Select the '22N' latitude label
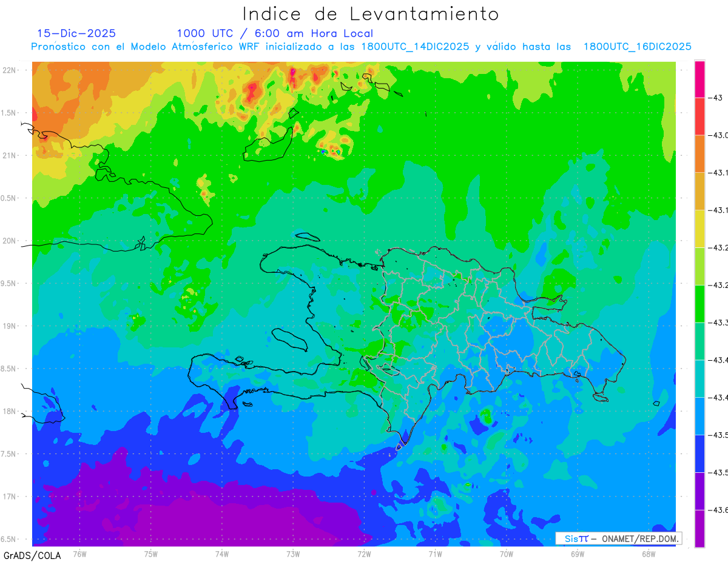 pyautogui.click(x=9, y=70)
